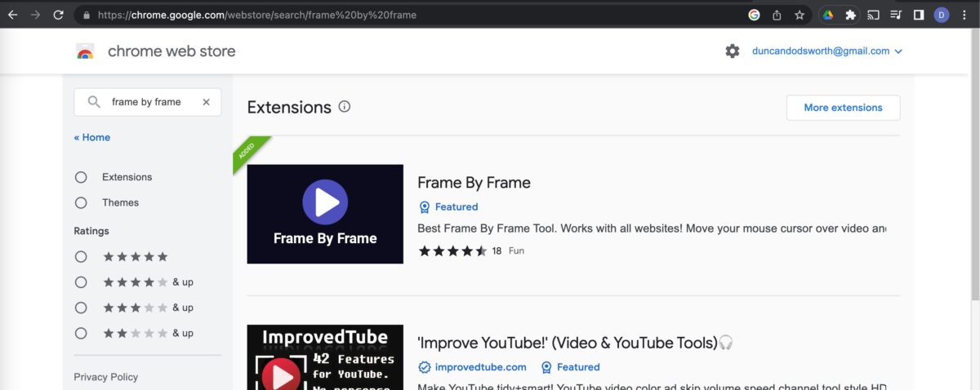Click the Frame By Frame thumbnail image
Screen dimensions: 980x390
(x=325, y=214)
